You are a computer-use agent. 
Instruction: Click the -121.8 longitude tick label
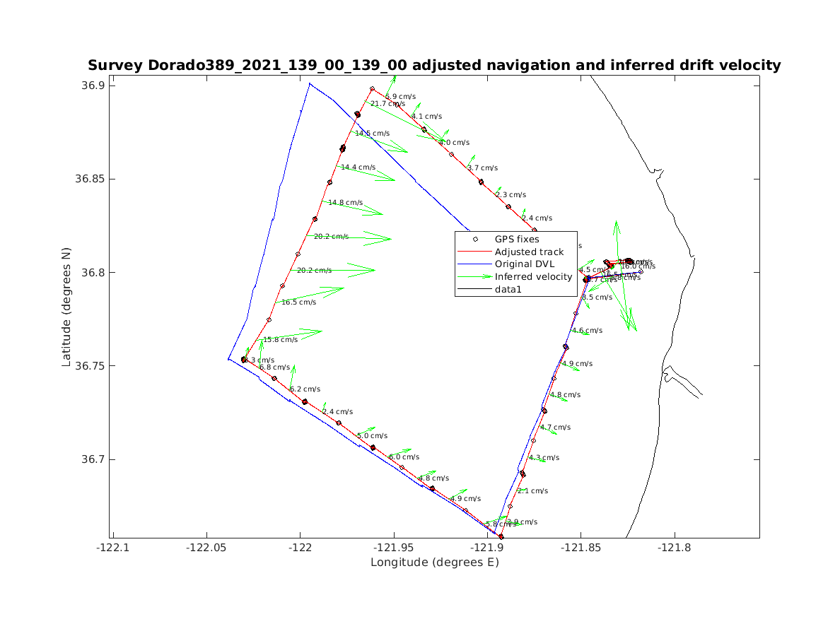pos(674,547)
